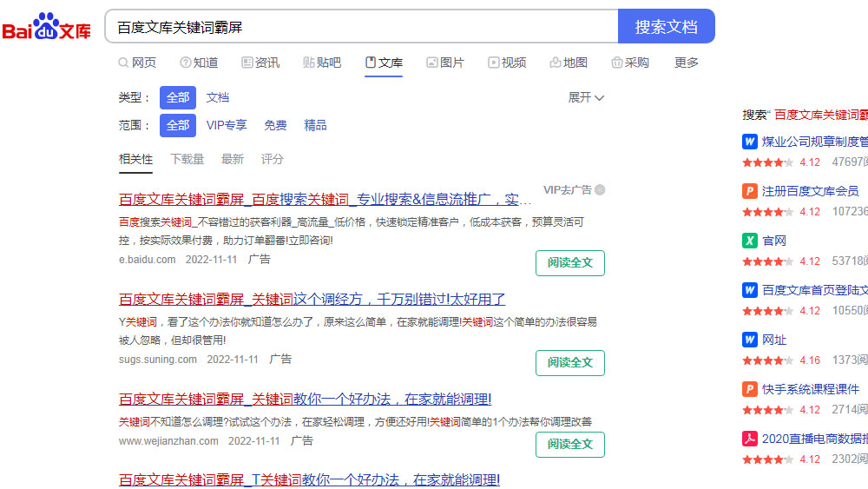This screenshot has height=489, width=868.
Task: Open sidebar doc 百度文库首页登陆
Action: coord(814,290)
